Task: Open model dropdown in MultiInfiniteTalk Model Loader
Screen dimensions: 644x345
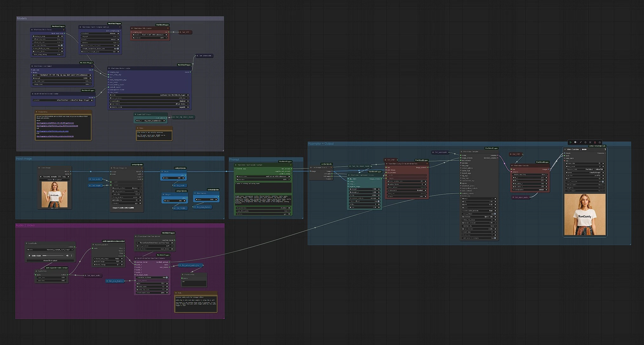Action: (x=63, y=100)
